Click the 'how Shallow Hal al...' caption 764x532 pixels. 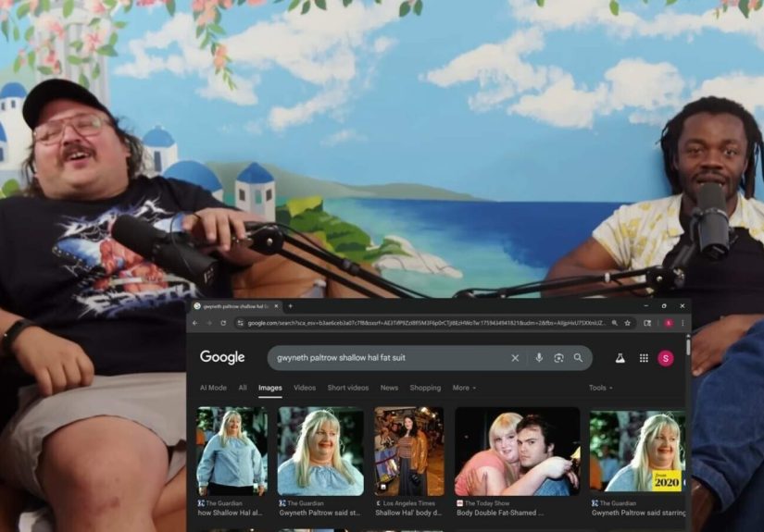[230, 513]
